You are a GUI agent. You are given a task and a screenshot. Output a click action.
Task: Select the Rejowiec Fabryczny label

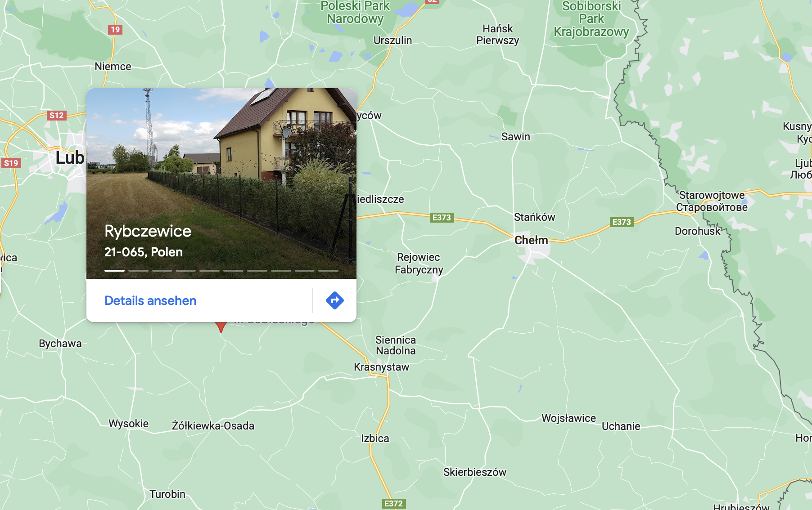419,264
